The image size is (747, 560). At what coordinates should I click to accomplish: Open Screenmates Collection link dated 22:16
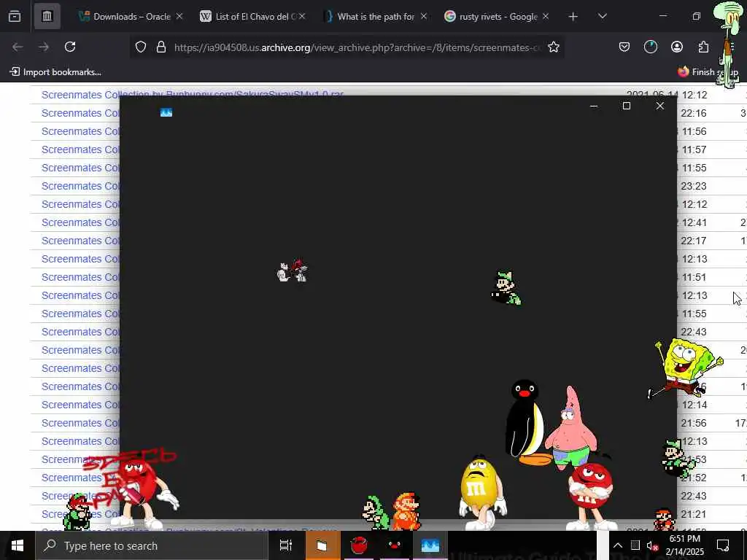tap(80, 113)
